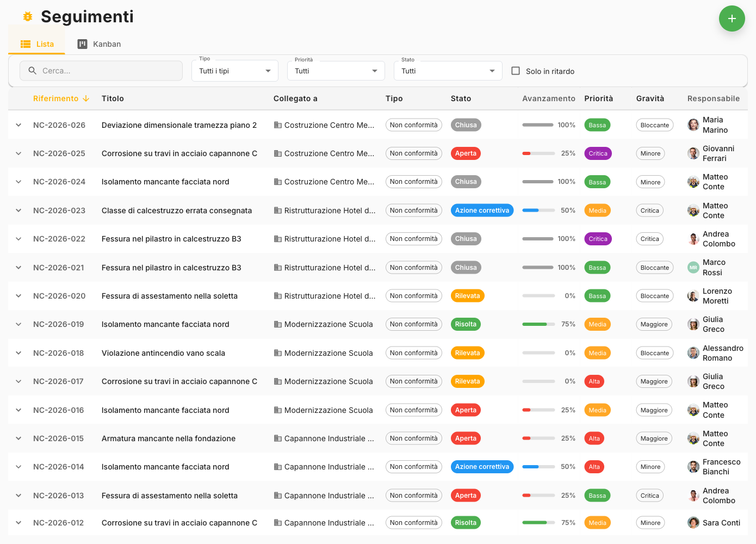Click the descending sort arrow on Riferimento
Viewport: 756px width, 544px height.
point(86,98)
